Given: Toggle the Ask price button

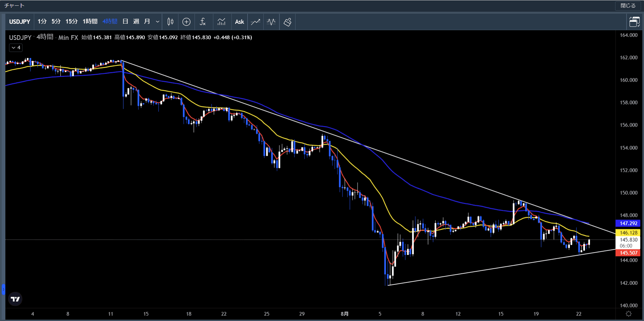Looking at the screenshot, I should (x=239, y=22).
